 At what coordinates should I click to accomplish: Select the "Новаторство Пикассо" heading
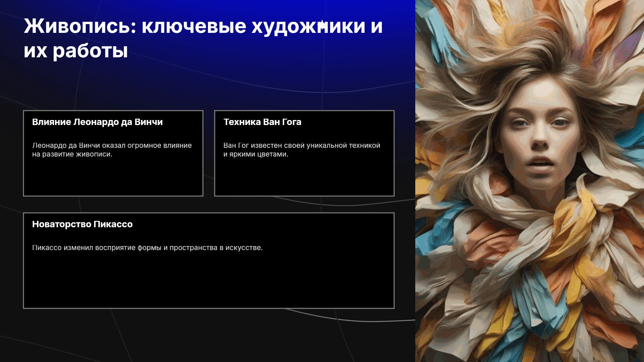[x=83, y=224]
